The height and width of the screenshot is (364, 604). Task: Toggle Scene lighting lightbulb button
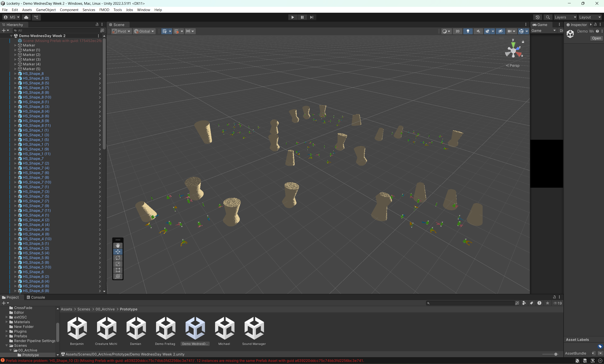[x=468, y=31]
